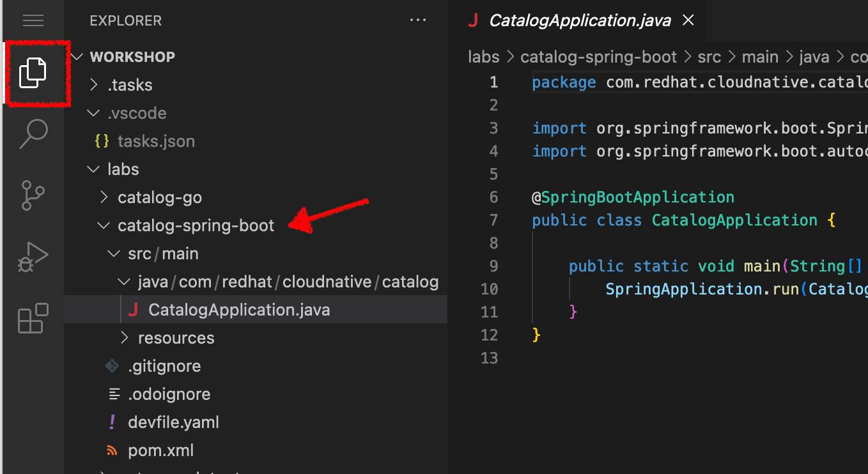
Task: Open the Explorer More Actions menu
Action: tap(418, 20)
